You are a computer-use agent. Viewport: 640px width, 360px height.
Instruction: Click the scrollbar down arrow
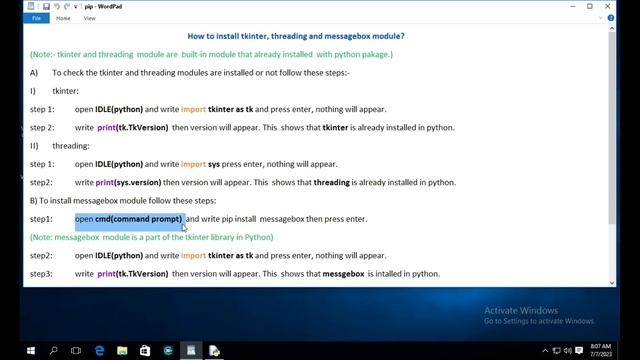coord(611,282)
